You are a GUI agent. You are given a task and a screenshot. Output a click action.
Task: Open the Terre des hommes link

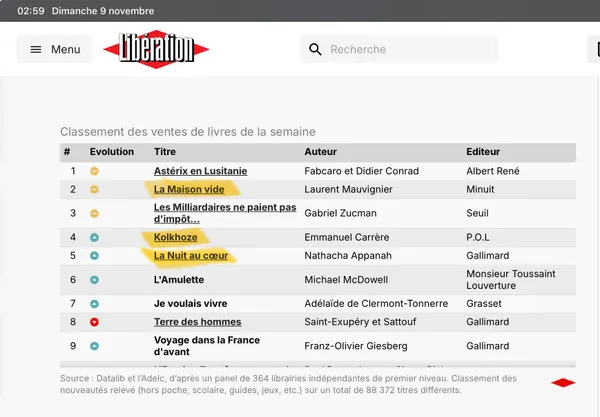pyautogui.click(x=197, y=322)
